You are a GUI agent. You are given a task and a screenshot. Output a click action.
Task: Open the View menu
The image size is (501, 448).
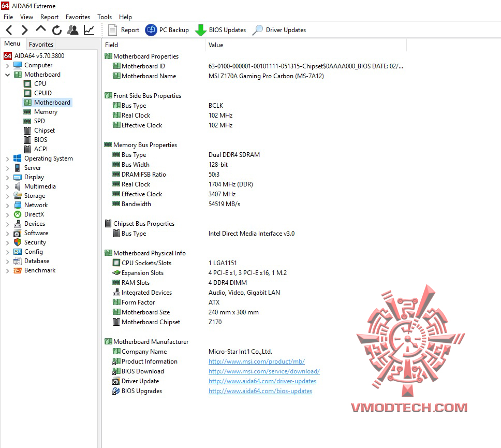(x=26, y=17)
